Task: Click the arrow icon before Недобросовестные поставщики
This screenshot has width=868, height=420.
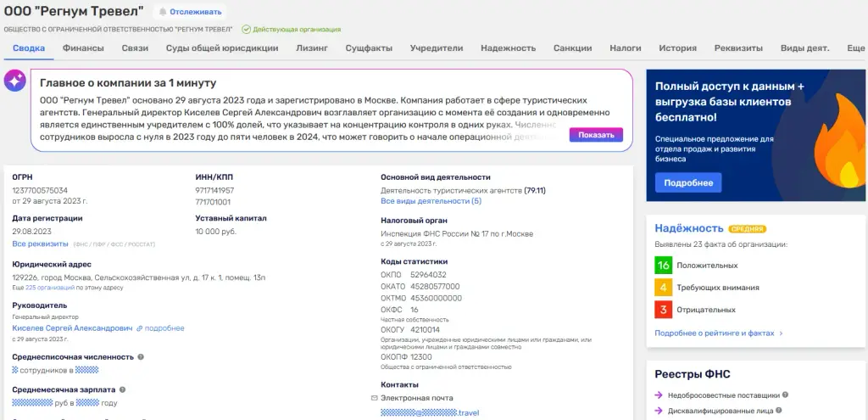Action: tap(659, 395)
